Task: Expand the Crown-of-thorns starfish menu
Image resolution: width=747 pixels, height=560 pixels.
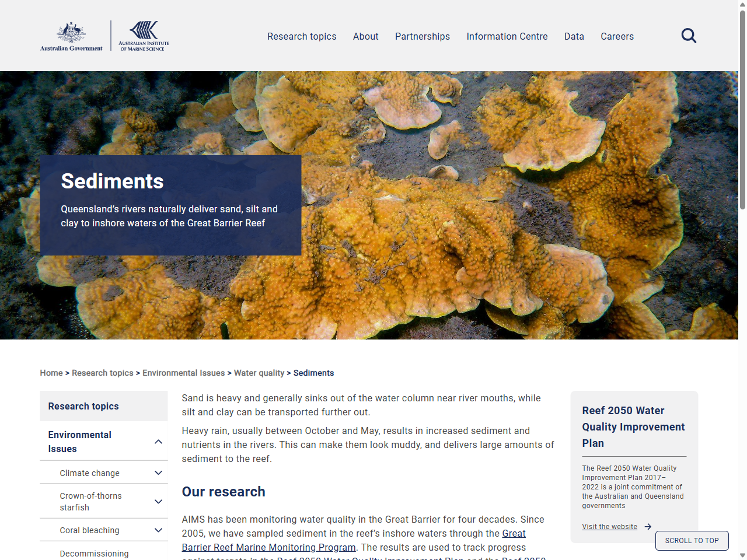Action: (x=158, y=501)
